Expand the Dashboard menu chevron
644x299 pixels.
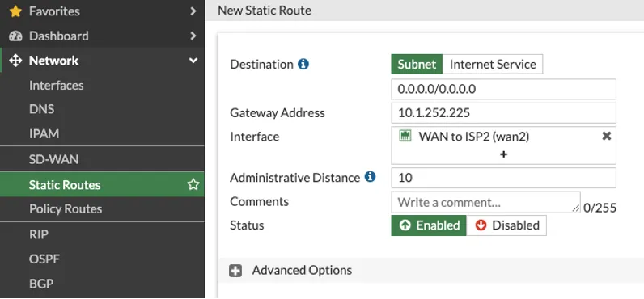(x=193, y=36)
